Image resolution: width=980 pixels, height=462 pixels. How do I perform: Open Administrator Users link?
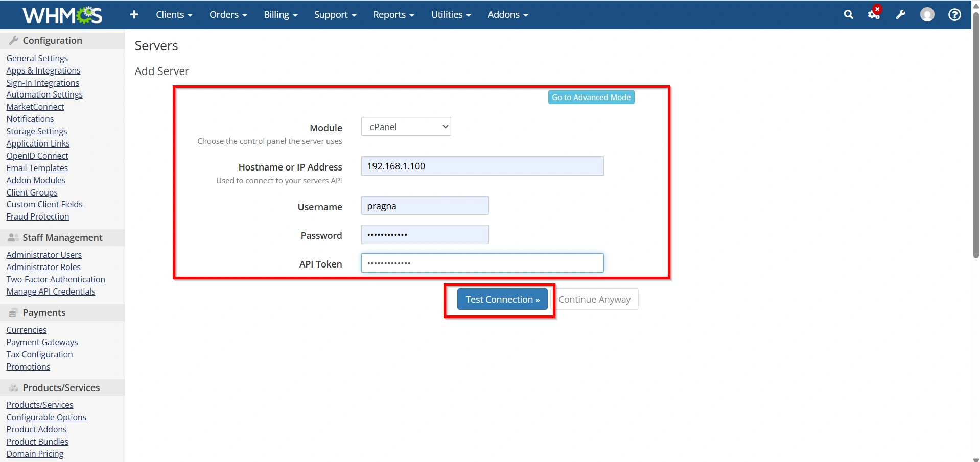click(x=44, y=255)
